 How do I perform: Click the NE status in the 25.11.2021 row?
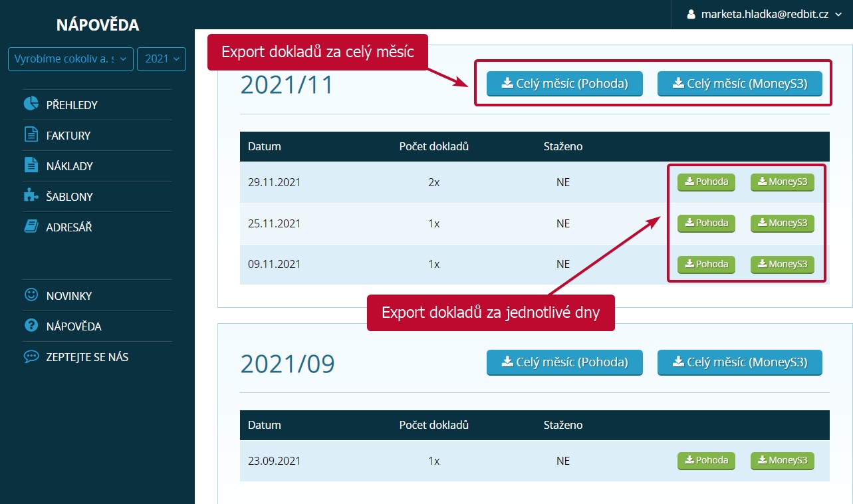coord(563,223)
